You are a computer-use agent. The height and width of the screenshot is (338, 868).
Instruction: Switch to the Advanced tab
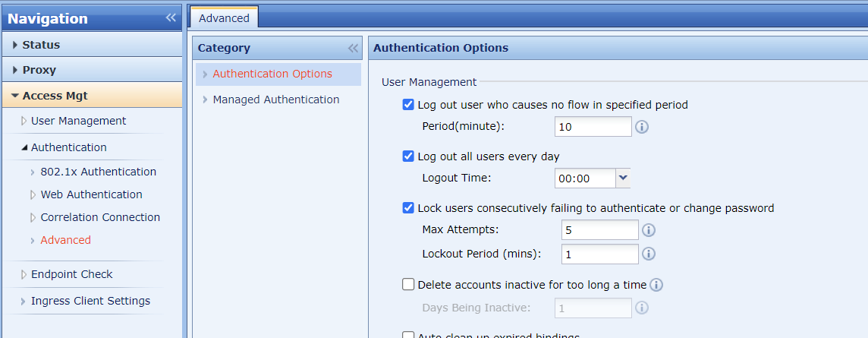pos(224,18)
